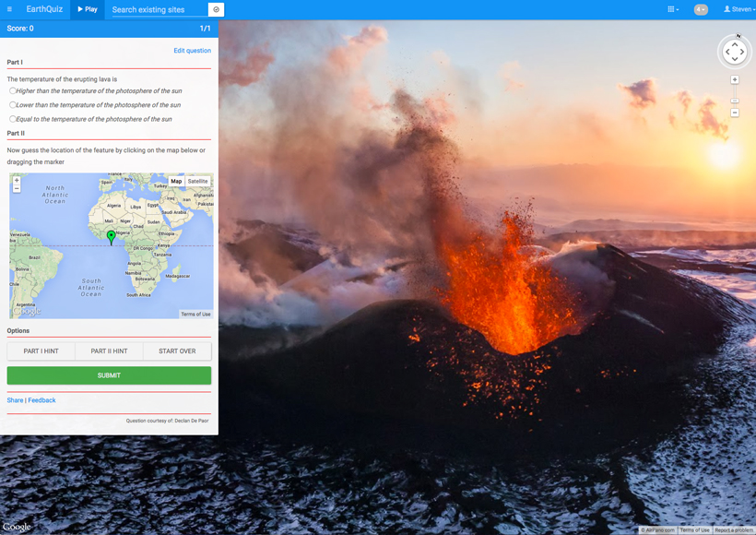Screen dimensions: 756x535
Task: Click the Play tab in the top bar
Action: coord(88,9)
